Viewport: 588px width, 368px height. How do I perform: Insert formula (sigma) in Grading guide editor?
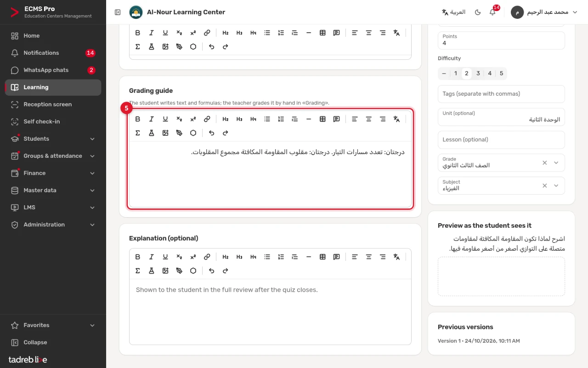(138, 133)
